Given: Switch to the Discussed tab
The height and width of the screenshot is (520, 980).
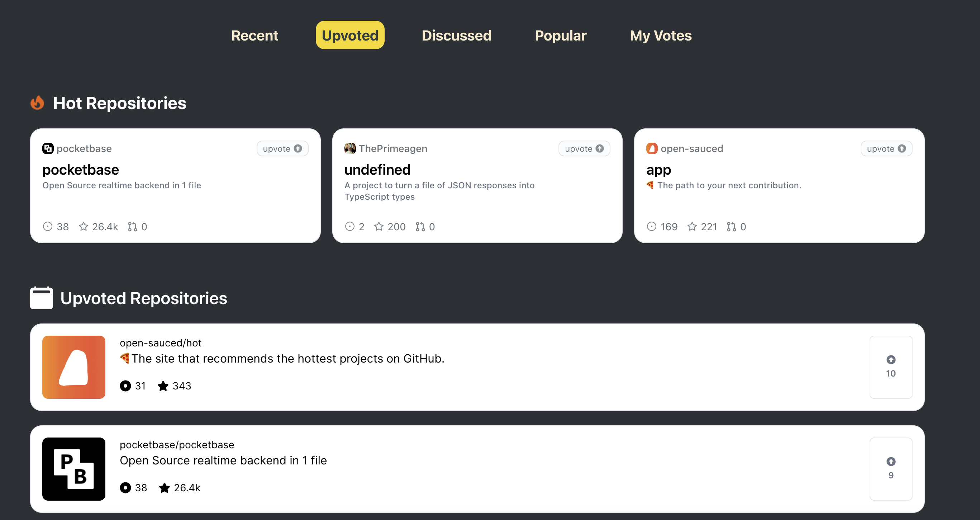Looking at the screenshot, I should click(456, 36).
